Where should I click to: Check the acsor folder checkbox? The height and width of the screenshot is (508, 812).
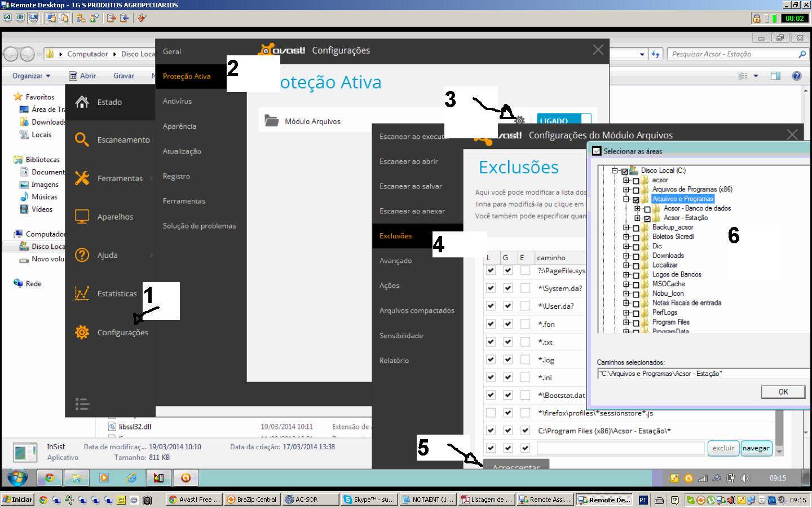tap(636, 181)
